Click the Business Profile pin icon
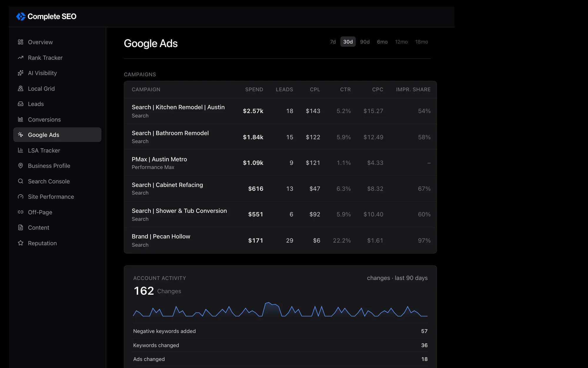Screen dimensions: 588x368 click(x=21, y=166)
